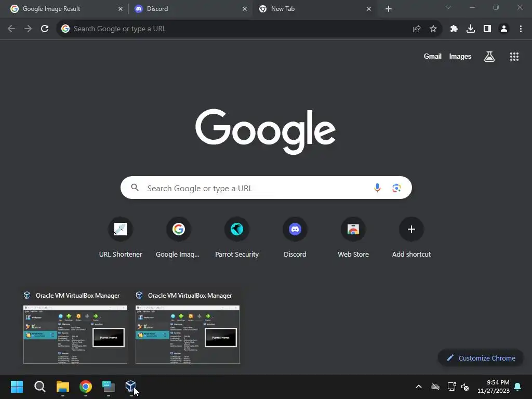Click the browser forward arrow
Image resolution: width=532 pixels, height=399 pixels.
pos(28,29)
